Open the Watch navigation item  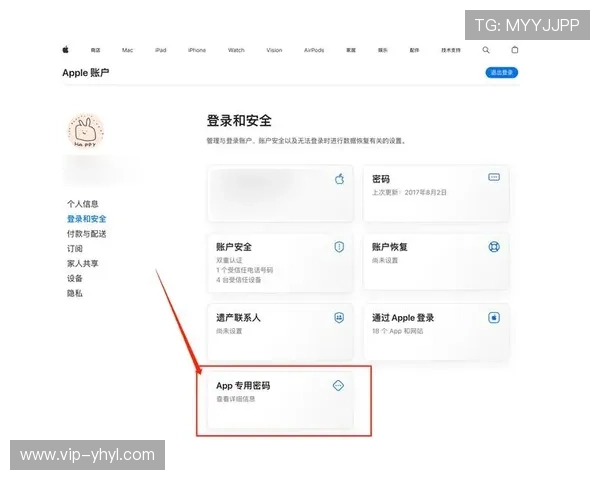point(236,50)
